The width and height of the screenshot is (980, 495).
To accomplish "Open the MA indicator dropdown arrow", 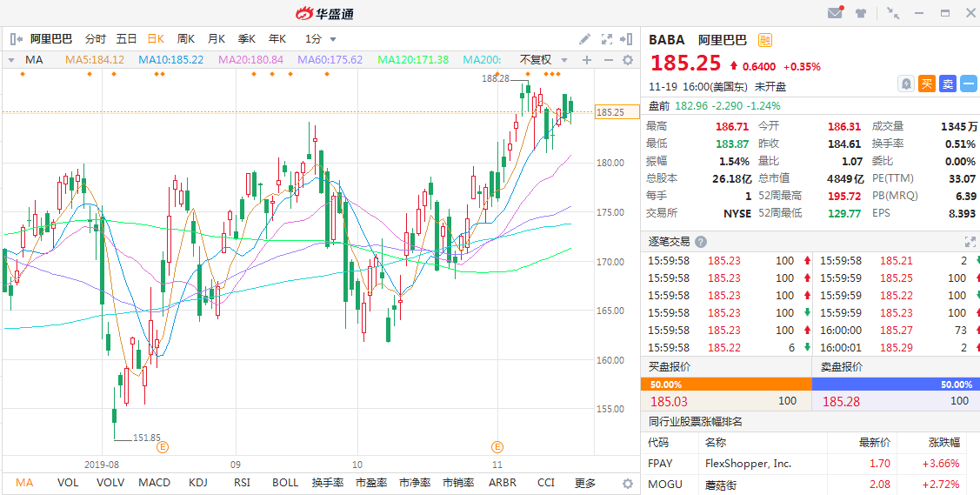I will point(12,60).
